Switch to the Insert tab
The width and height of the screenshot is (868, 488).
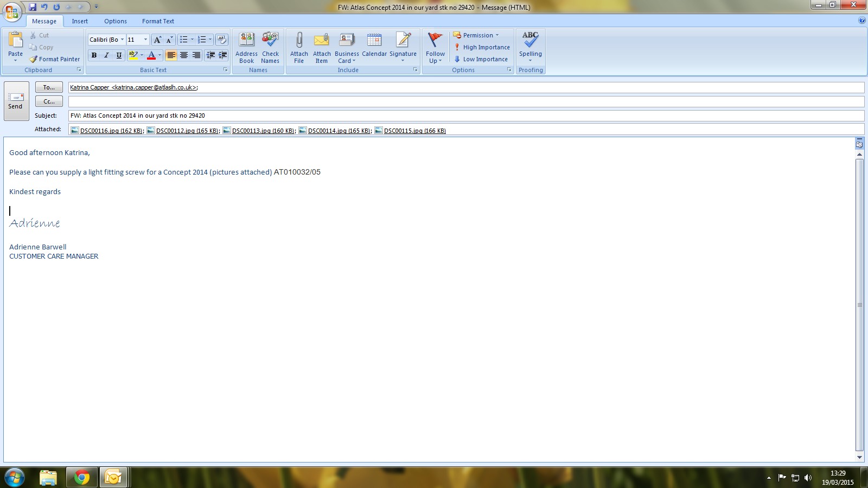tap(80, 21)
